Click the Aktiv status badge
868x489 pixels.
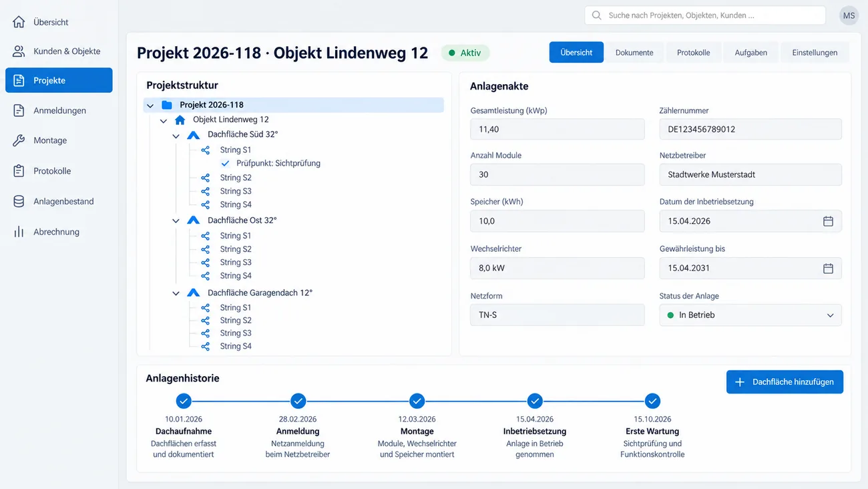465,53
